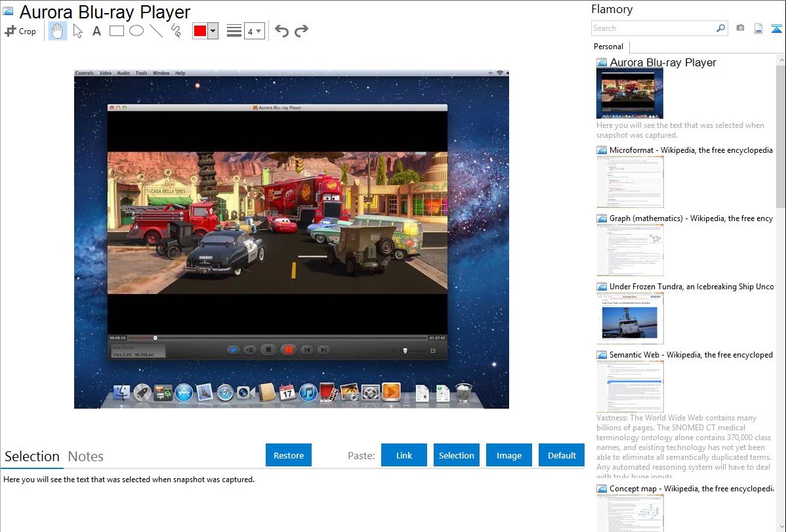Select the freehand draw tool
786x532 pixels.
(x=176, y=31)
